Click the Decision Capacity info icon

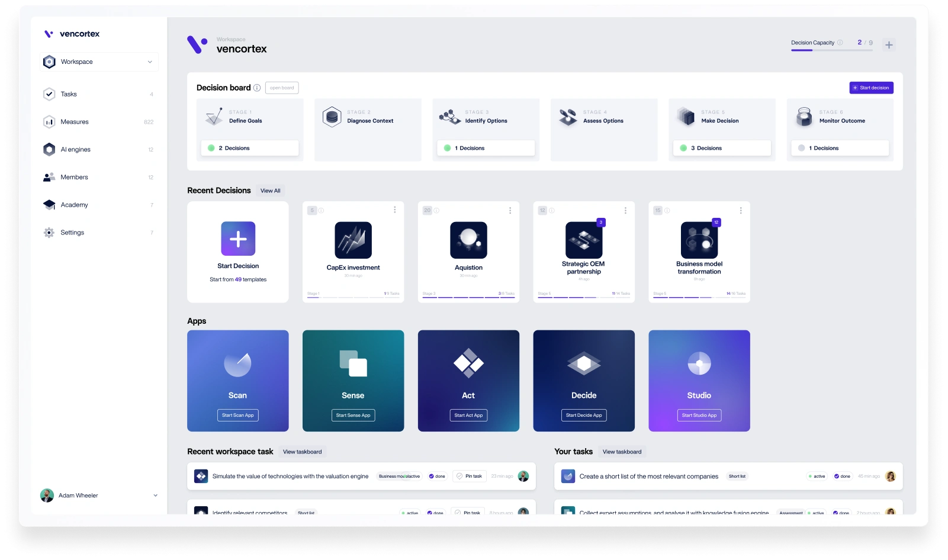(x=840, y=43)
